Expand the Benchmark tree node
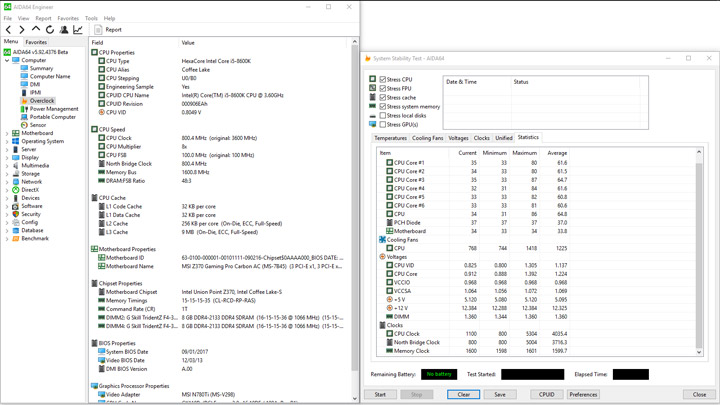 click(x=7, y=238)
